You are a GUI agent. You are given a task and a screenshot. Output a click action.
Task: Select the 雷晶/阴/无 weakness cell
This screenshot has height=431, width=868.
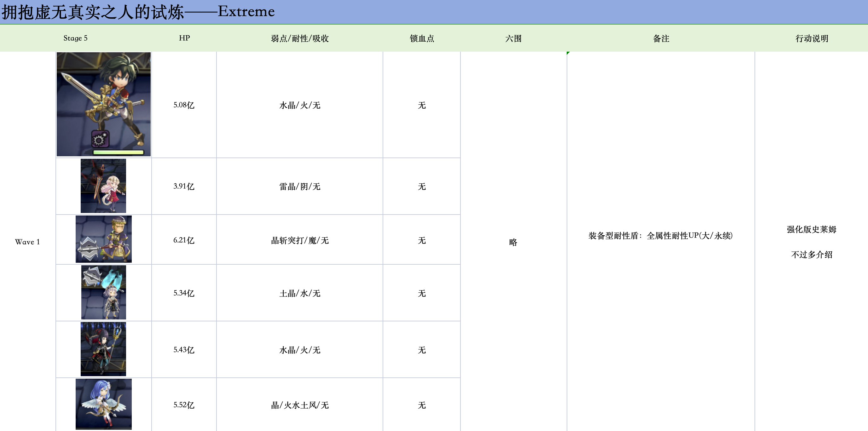(x=300, y=186)
